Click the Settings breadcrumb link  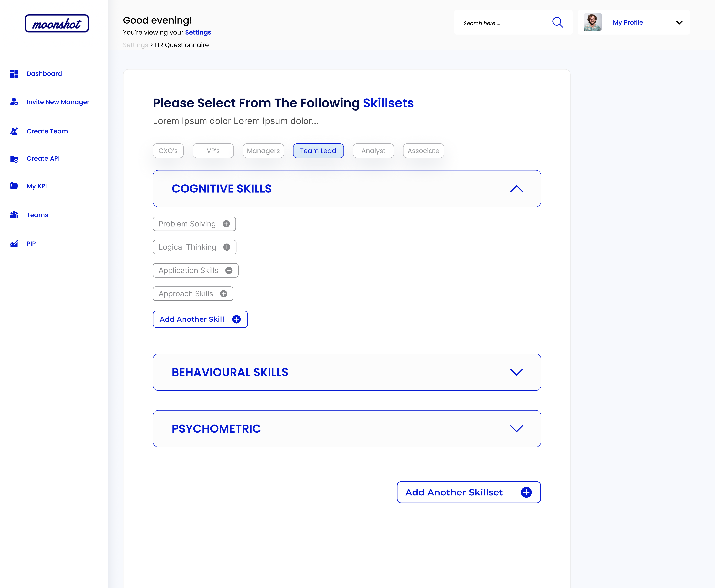[135, 45]
